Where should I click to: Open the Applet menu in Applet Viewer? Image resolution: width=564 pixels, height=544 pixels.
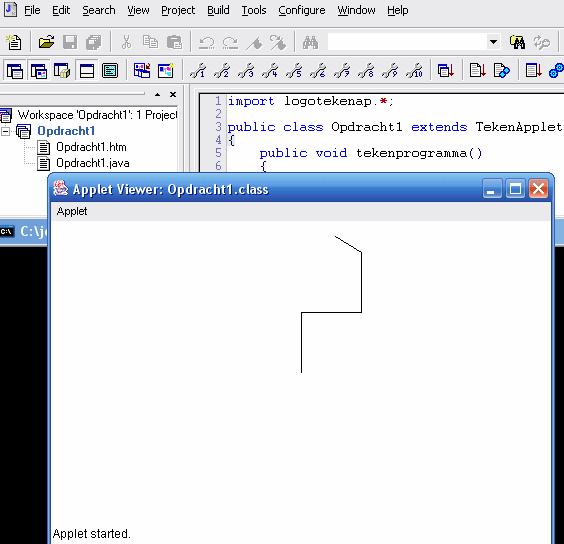pos(72,211)
